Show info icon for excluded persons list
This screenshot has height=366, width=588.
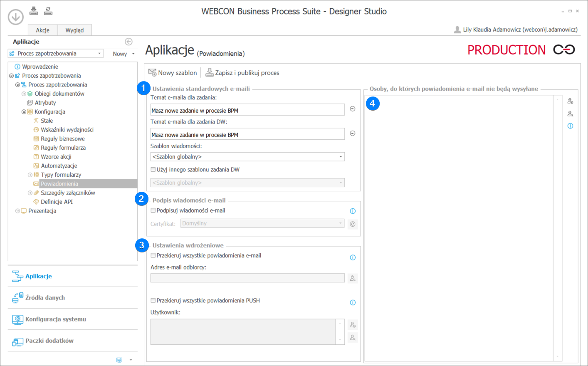coord(570,126)
